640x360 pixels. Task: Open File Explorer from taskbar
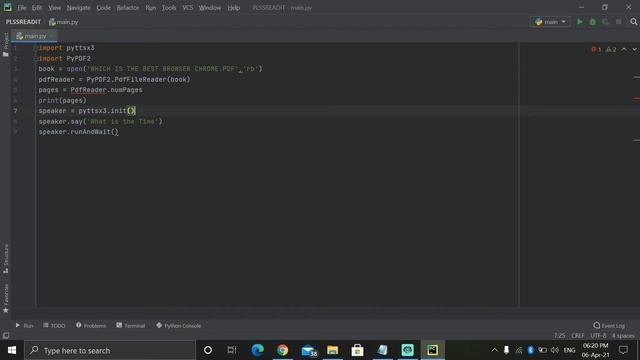333,350
